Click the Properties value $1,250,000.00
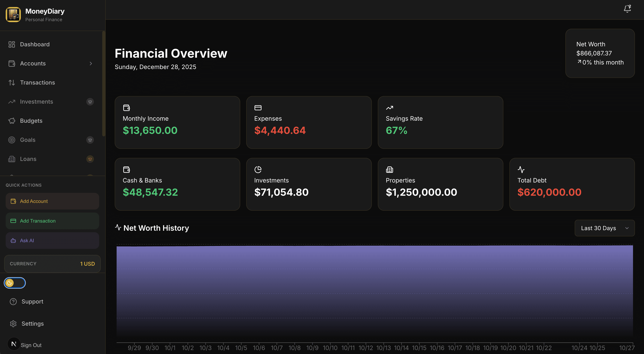The height and width of the screenshot is (354, 644). [421, 192]
